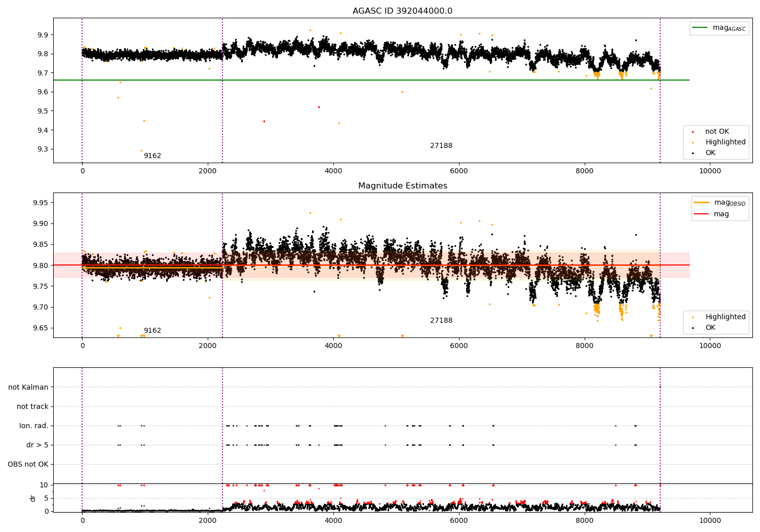
Task: Click the 5 y-tick in bottom dr plot
Action: (x=47, y=498)
